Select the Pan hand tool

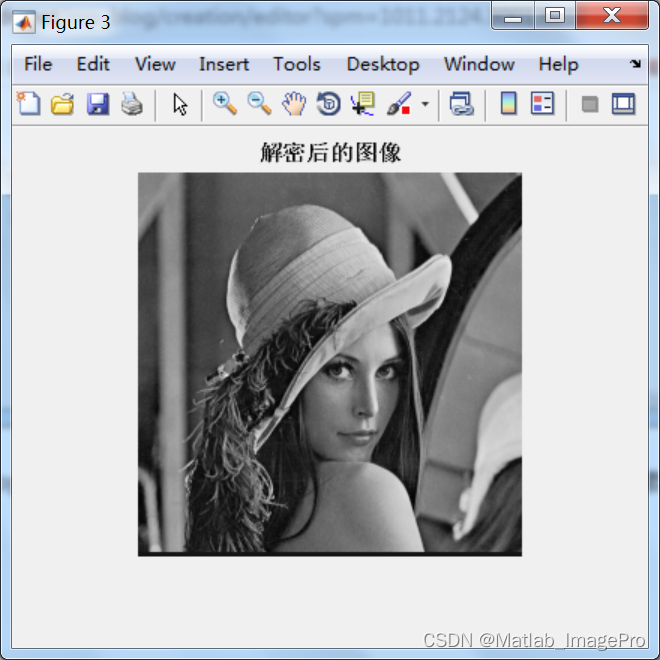coord(294,104)
